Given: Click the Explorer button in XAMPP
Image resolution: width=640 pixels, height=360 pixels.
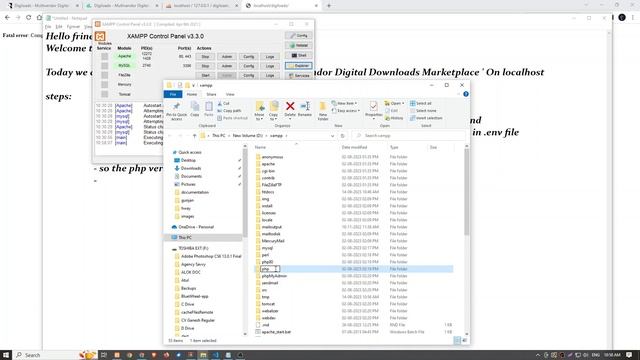Looking at the screenshot, I should [299, 65].
